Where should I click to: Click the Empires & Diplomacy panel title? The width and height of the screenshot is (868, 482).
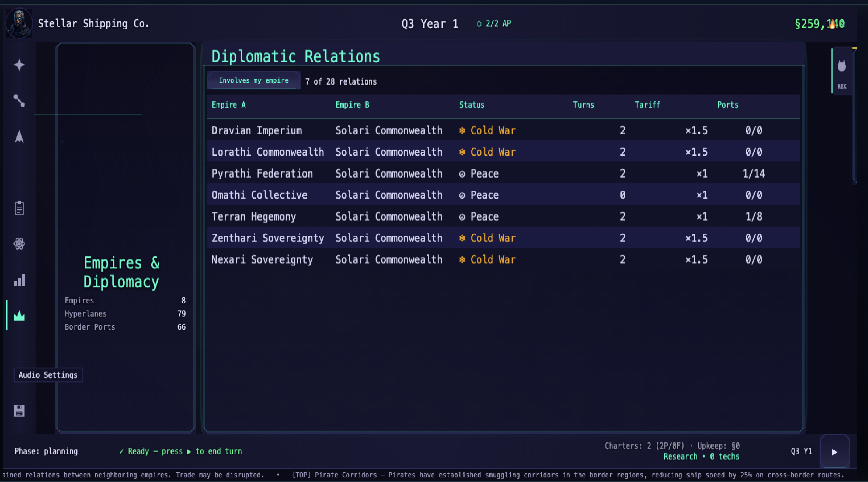tap(121, 272)
